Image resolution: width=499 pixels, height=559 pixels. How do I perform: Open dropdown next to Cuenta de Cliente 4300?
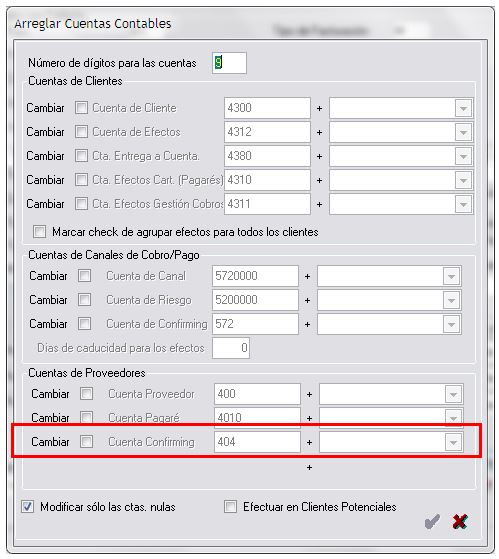463,108
